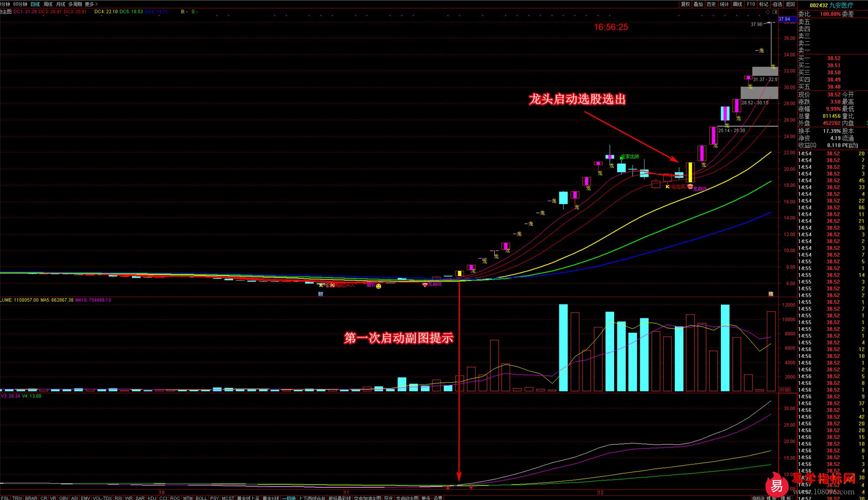This screenshot has height=500, width=868.
Task: Switch to 月线 monthly chart
Action: click(x=60, y=4)
